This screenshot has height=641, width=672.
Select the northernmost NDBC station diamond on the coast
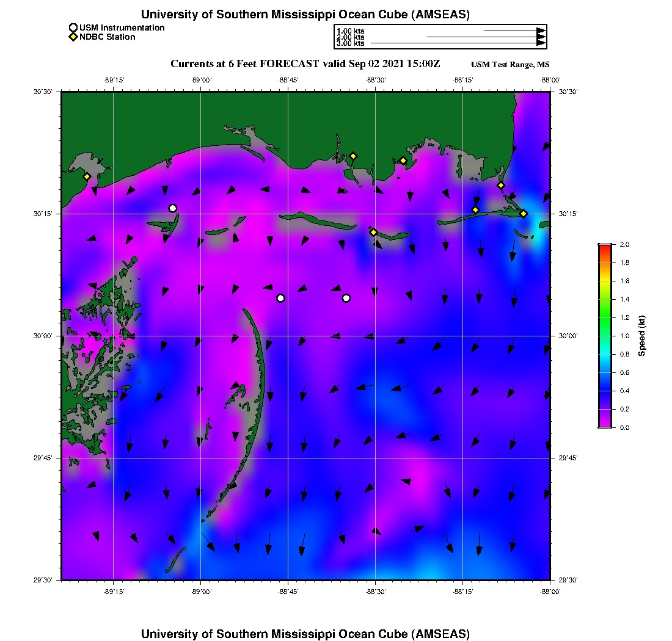tap(353, 156)
